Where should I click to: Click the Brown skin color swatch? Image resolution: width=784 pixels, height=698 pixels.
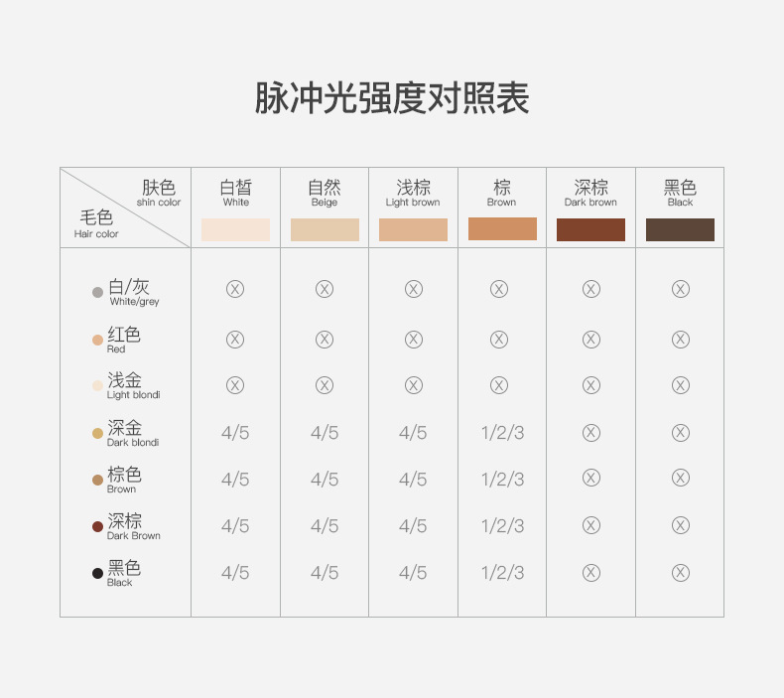(502, 228)
